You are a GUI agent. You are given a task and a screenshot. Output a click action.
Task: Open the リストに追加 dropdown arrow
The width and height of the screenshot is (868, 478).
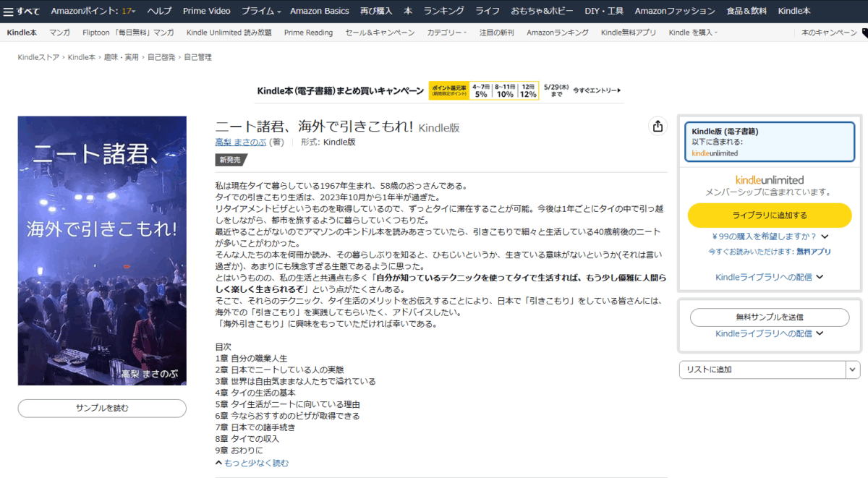tap(853, 370)
